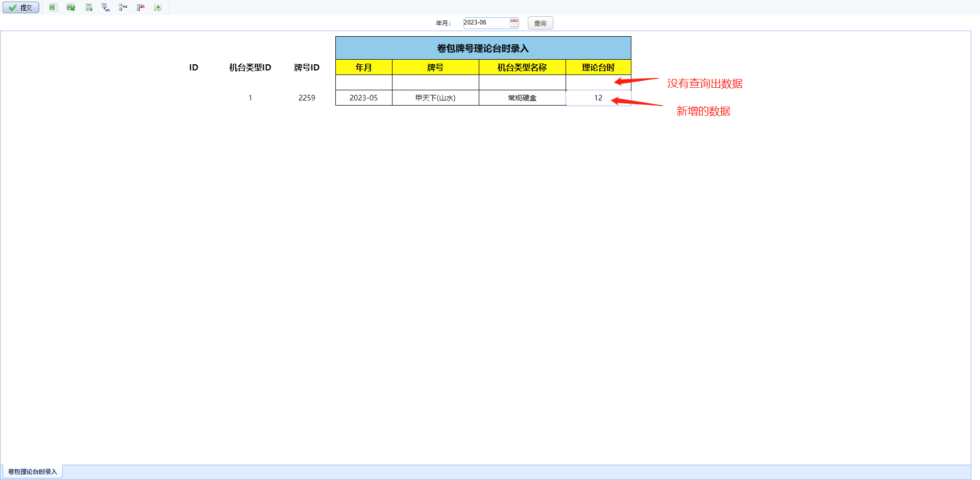Click the 理论台时 cell containing 12
Screen dimensions: 980x480
tap(598, 98)
